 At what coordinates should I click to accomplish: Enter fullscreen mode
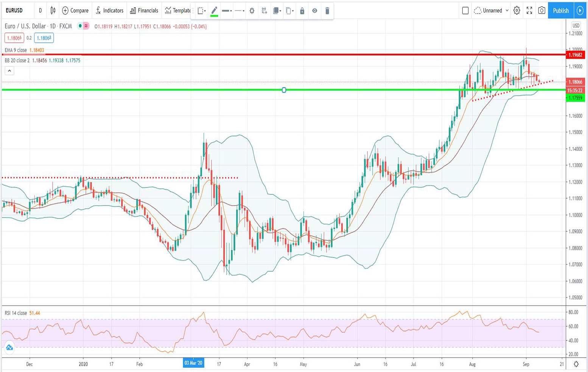click(529, 11)
